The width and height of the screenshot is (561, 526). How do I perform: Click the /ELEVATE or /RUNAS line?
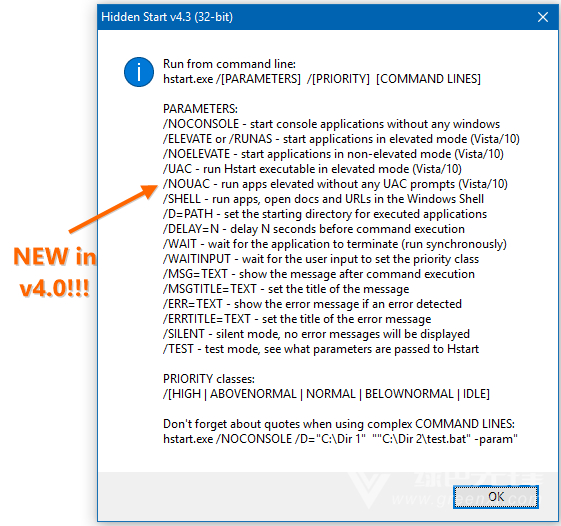coord(341,139)
